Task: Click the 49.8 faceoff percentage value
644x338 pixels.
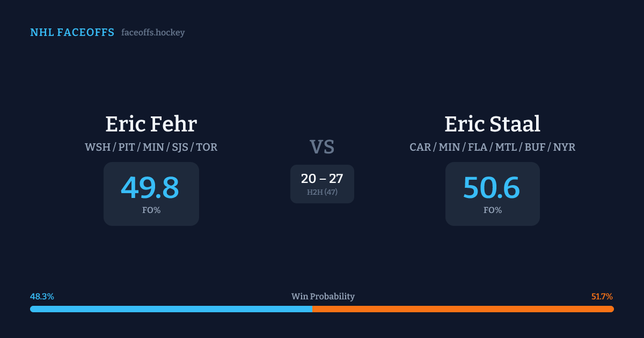Action: (x=150, y=188)
